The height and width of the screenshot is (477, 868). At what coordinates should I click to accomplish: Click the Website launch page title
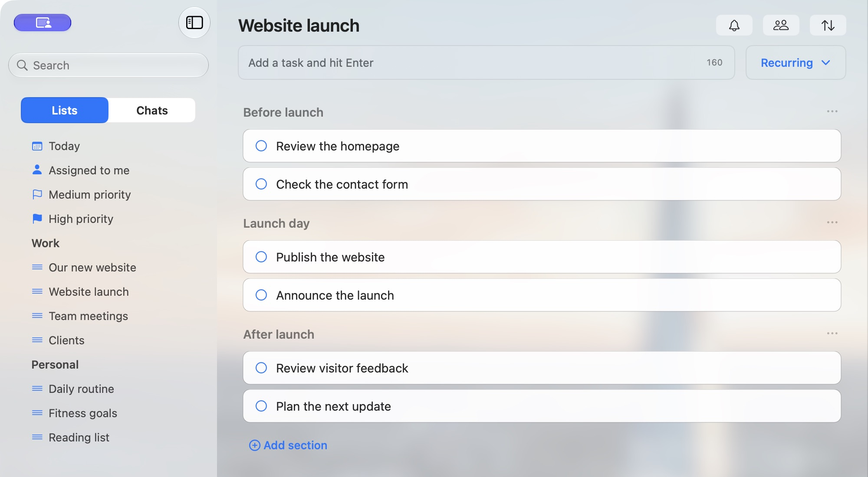coord(299,26)
